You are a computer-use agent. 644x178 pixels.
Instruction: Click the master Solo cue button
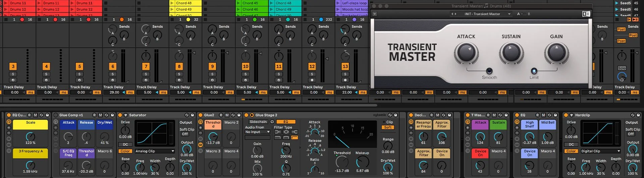click(622, 68)
